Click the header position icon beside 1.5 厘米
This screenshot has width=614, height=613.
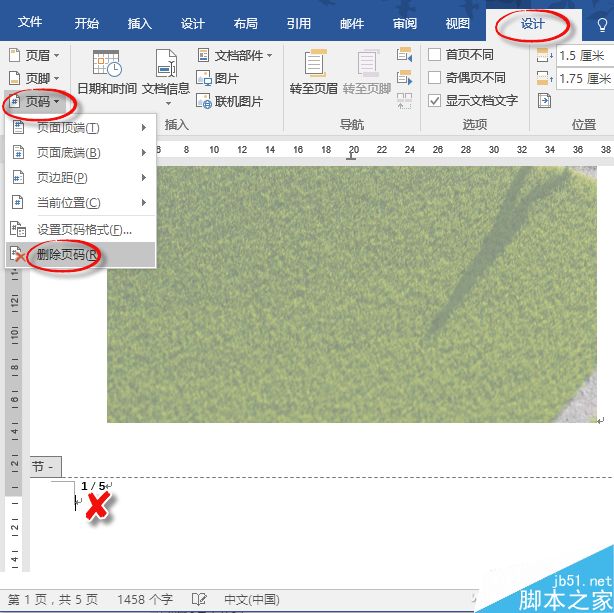[544, 56]
